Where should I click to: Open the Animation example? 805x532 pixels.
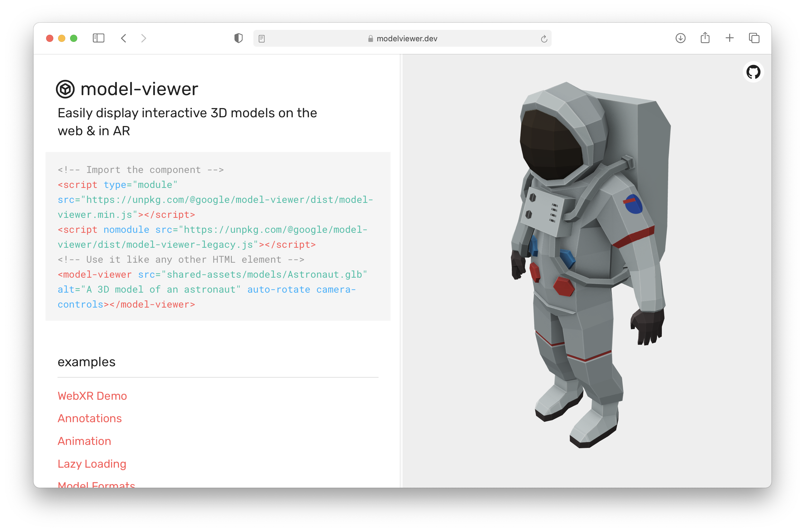click(84, 441)
